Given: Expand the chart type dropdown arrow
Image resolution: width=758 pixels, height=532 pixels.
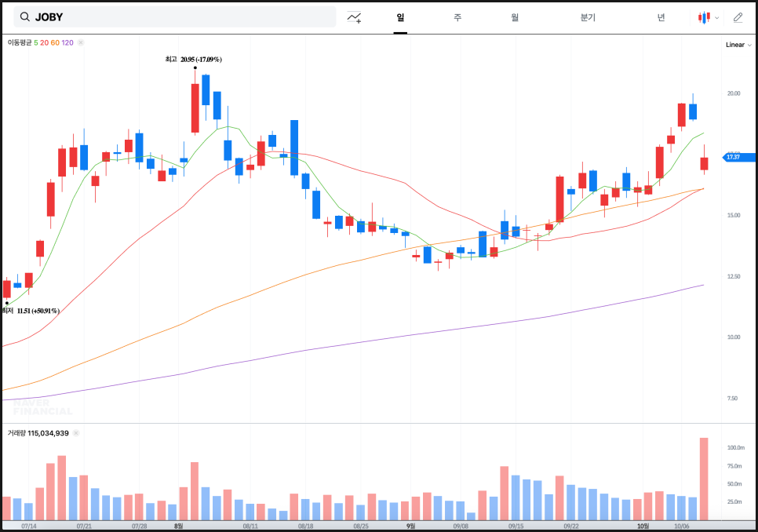Looking at the screenshot, I should (x=717, y=18).
